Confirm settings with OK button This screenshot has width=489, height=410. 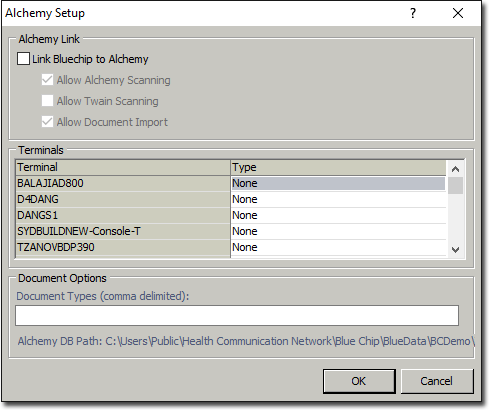(x=359, y=381)
